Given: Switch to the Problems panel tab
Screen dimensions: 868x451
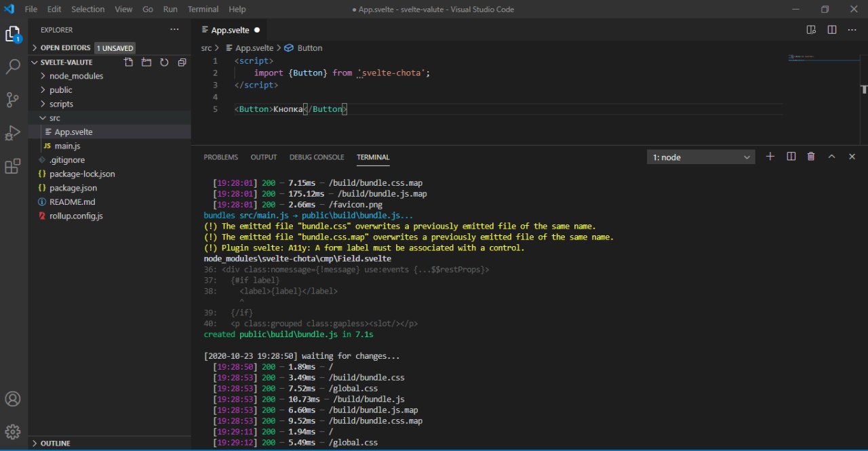Looking at the screenshot, I should click(221, 157).
